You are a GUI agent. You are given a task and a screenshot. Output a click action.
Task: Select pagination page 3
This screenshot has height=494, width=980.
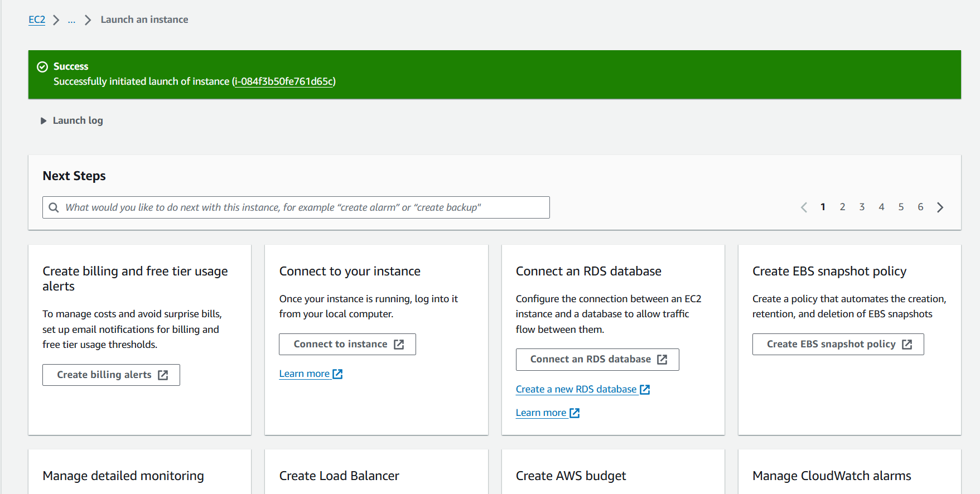(862, 207)
